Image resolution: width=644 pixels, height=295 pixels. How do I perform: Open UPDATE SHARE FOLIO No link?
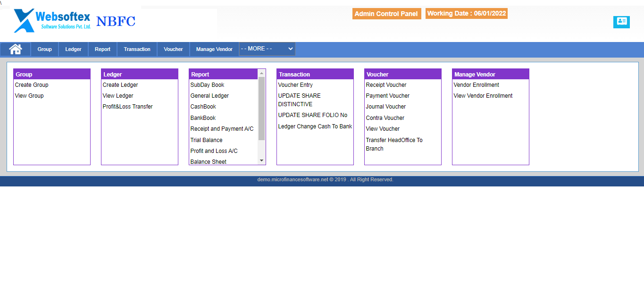click(x=313, y=115)
